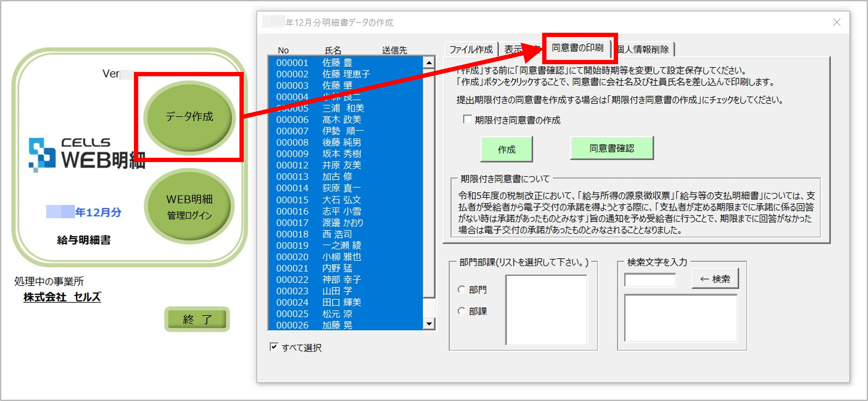868x401 pixels.
Task: Click the 検索文字を入力 text field
Action: click(x=650, y=280)
